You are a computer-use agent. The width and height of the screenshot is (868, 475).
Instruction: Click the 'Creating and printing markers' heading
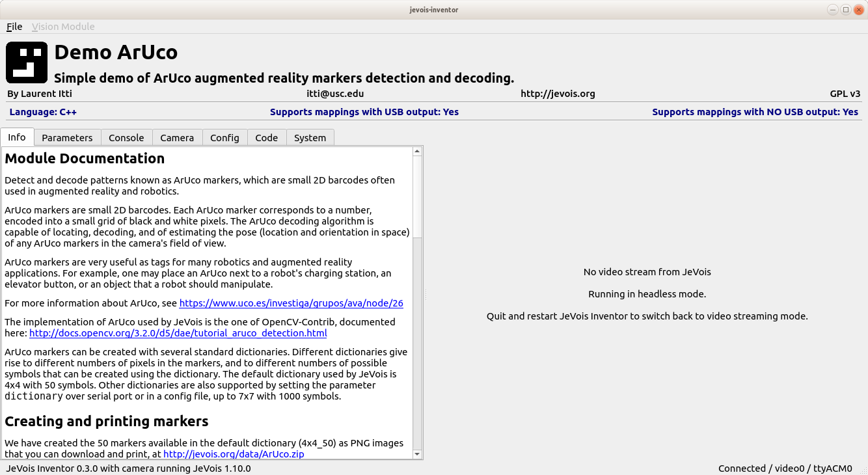[107, 421]
